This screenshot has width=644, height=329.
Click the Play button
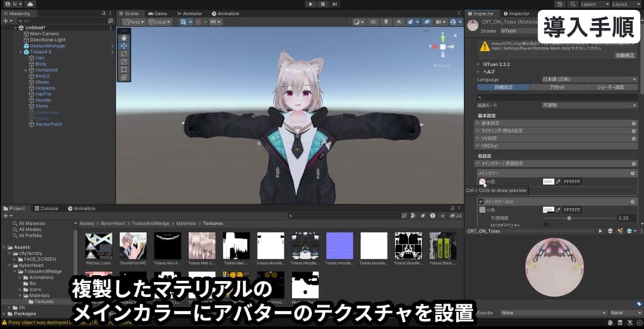[x=311, y=4]
